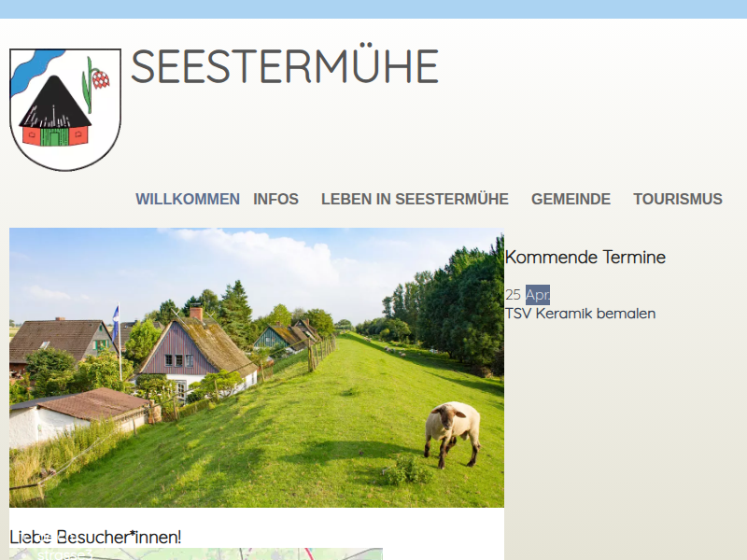The image size is (747, 560).
Task: Open the INFOS navigation menu
Action: coord(275,199)
